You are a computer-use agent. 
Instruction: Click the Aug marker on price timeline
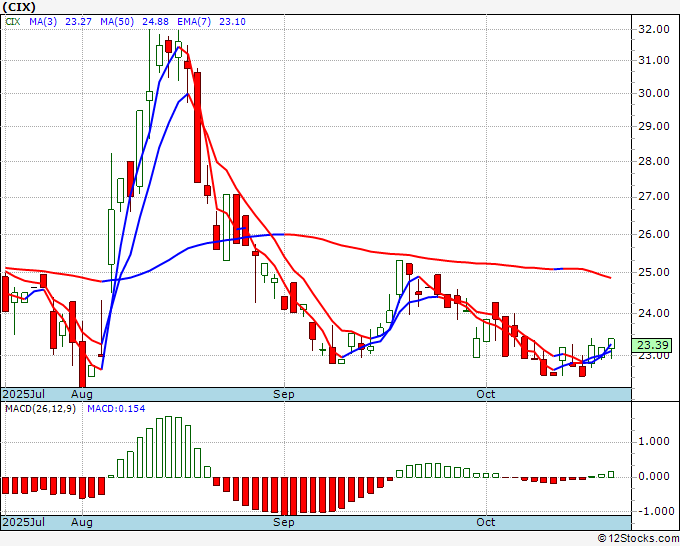tap(83, 394)
